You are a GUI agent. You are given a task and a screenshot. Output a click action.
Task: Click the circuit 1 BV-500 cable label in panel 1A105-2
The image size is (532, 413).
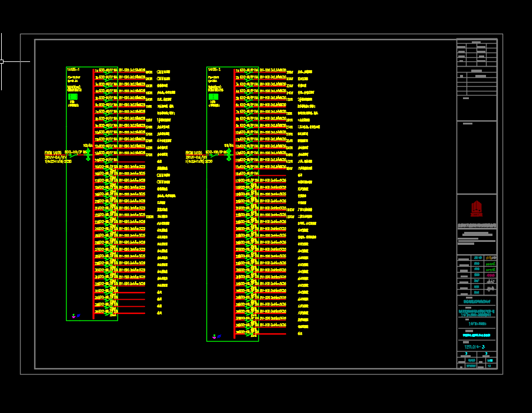click(x=273, y=70)
